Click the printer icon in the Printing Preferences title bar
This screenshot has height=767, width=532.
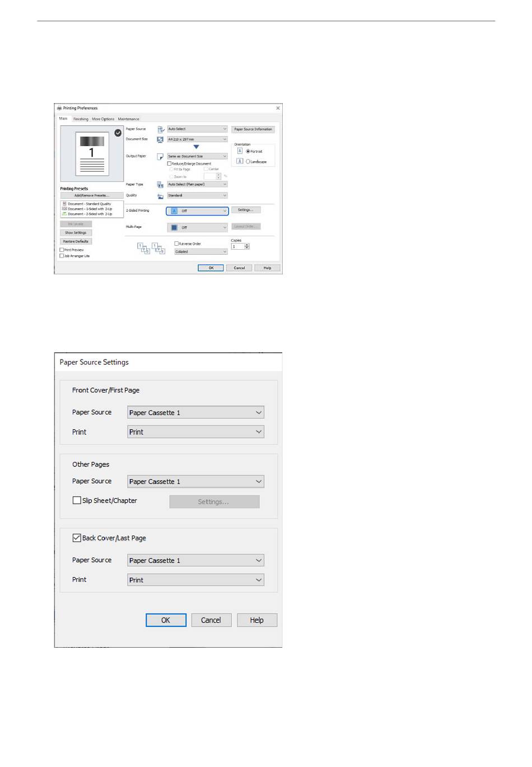[x=59, y=108]
